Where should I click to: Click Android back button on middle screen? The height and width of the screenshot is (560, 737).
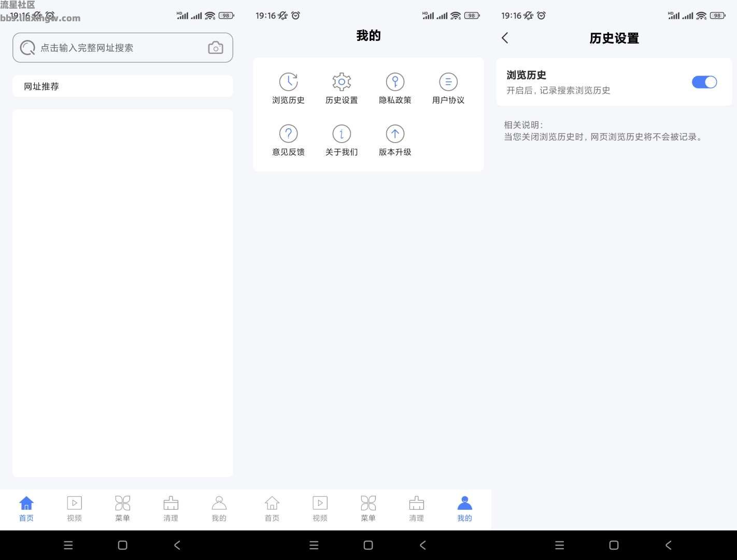point(422,545)
